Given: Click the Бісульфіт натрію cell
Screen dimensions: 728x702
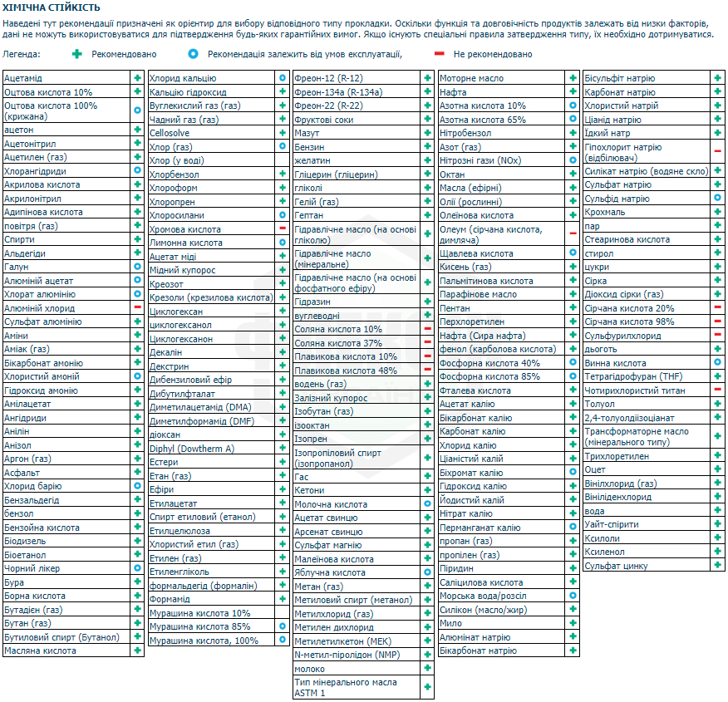Looking at the screenshot, I should pyautogui.click(x=647, y=78).
